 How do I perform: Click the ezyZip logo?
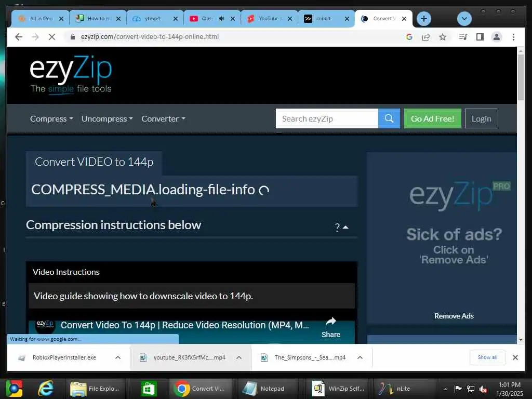click(71, 74)
